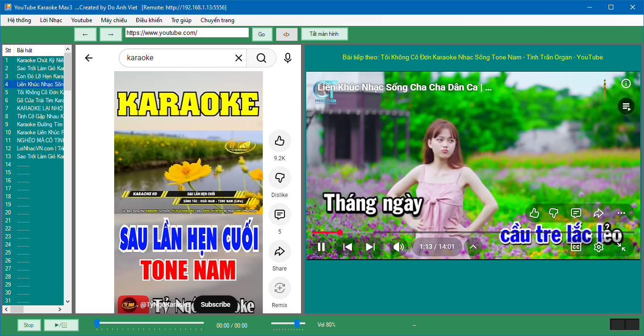Open comments from player overlay
The width and height of the screenshot is (644, 336).
[x=576, y=213]
